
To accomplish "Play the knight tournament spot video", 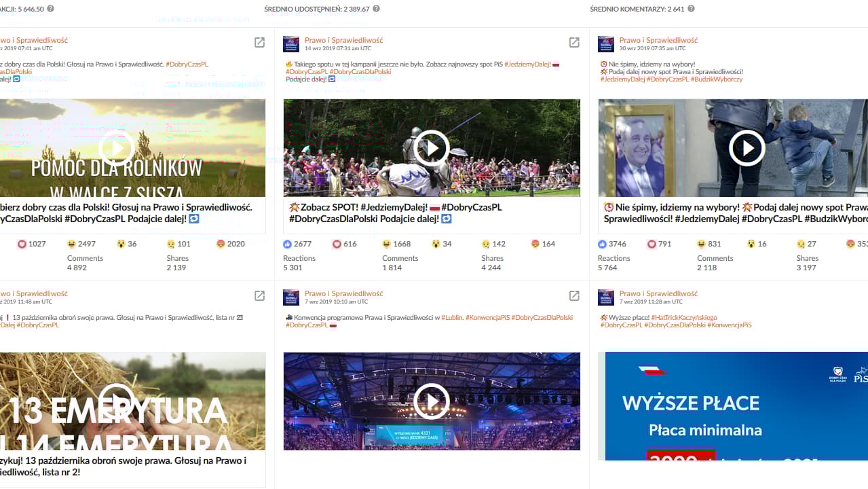I will (x=432, y=148).
